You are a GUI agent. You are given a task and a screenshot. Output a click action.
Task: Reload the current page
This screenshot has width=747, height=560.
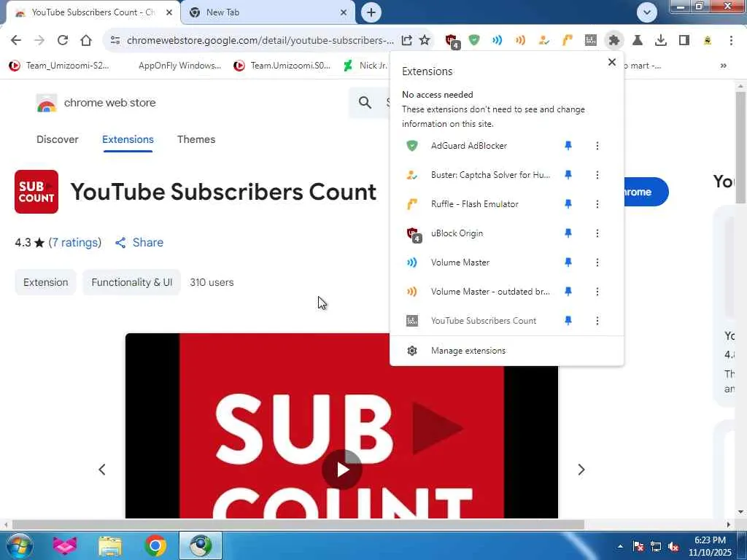point(63,40)
